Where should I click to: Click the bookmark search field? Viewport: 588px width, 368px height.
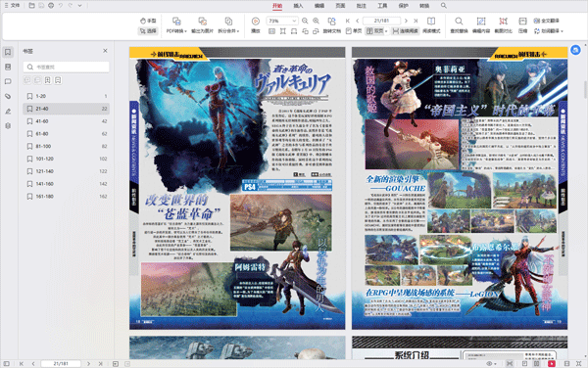pos(67,67)
